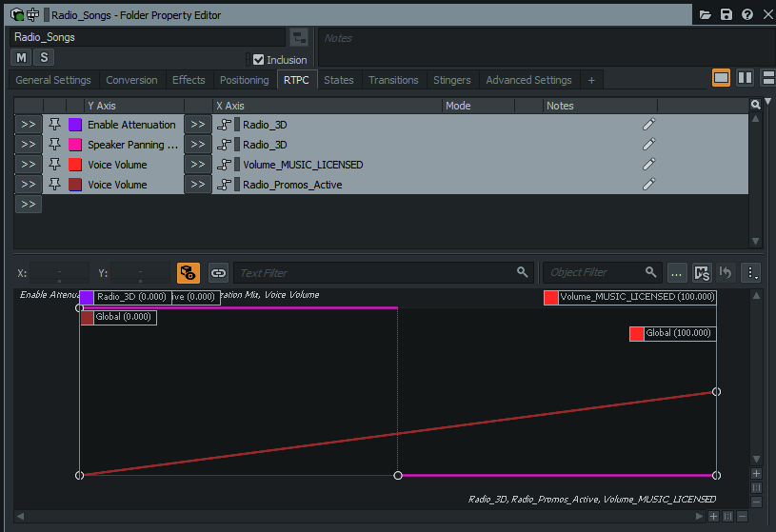Select curve point at middle of magenta curve
Image resolution: width=776 pixels, height=532 pixels.
coord(398,475)
